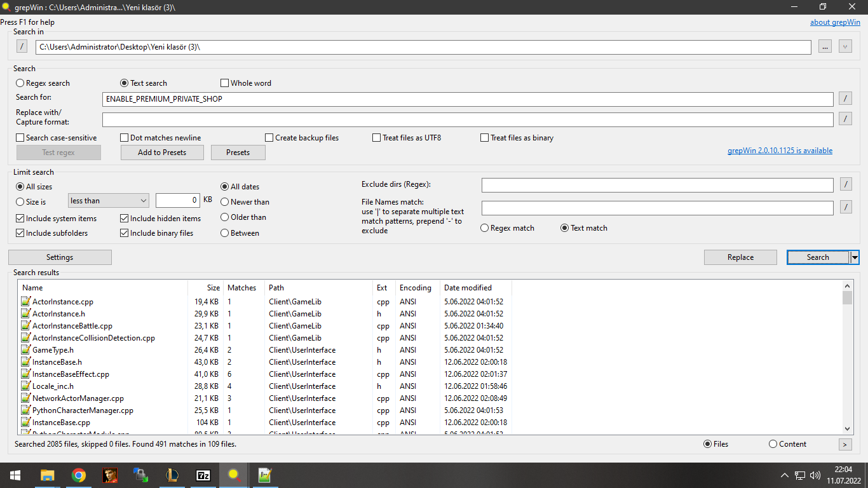Select the Regex search radio button

click(20, 83)
